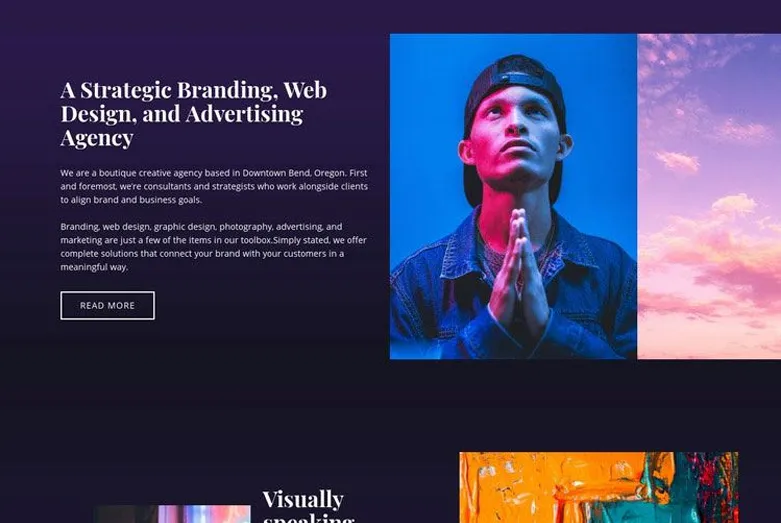The height and width of the screenshot is (523, 781).
Task: Open the orange abstract painting image
Action: pos(599,488)
